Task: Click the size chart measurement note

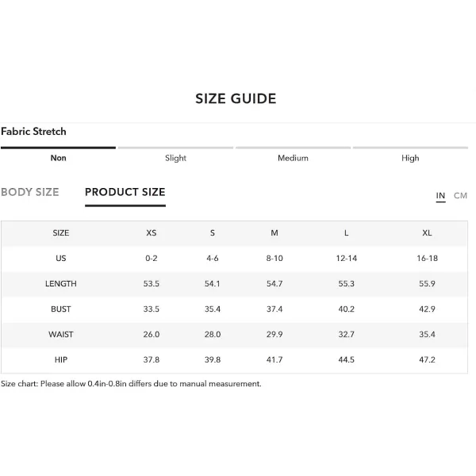Action: click(x=131, y=384)
